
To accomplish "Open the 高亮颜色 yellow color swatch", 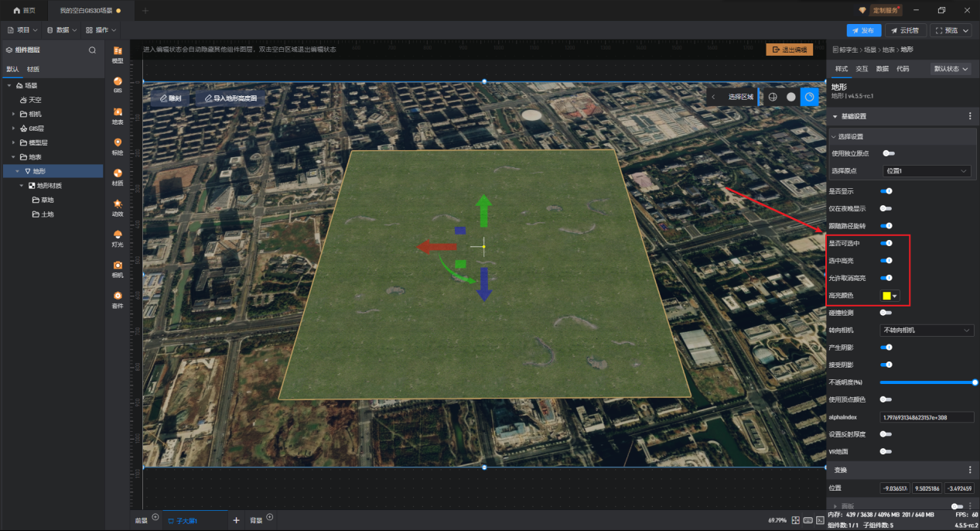I will pyautogui.click(x=890, y=296).
